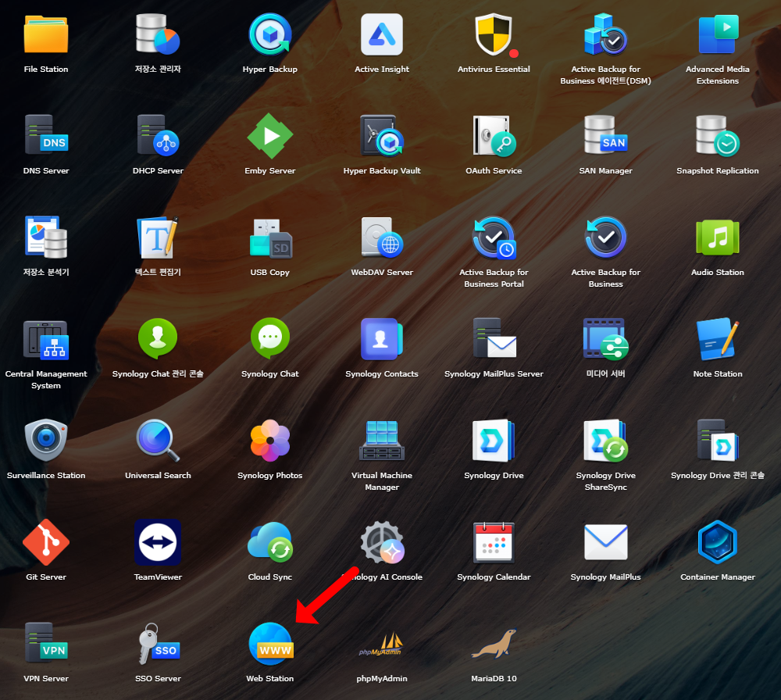Open Synology Photos
This screenshot has width=781, height=700.
coord(270,441)
